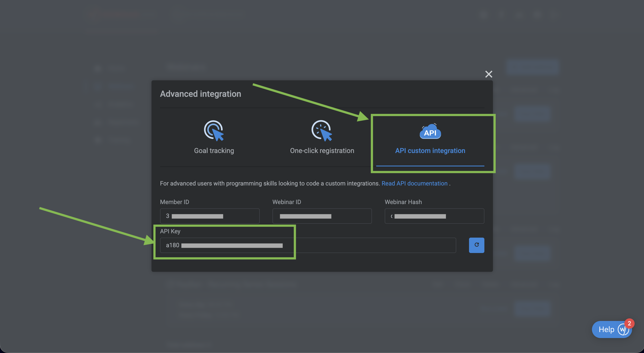Screen dimensions: 644x353
Task: Select the API custom integration tab
Action: click(x=430, y=137)
